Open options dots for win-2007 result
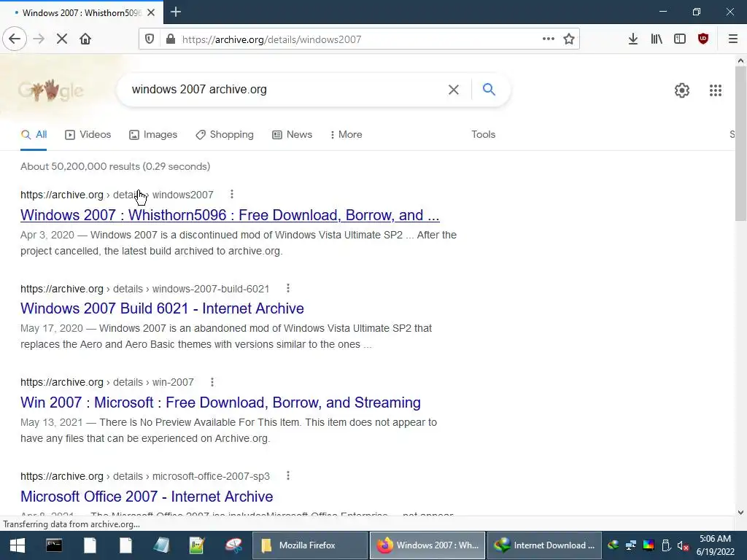 (212, 382)
